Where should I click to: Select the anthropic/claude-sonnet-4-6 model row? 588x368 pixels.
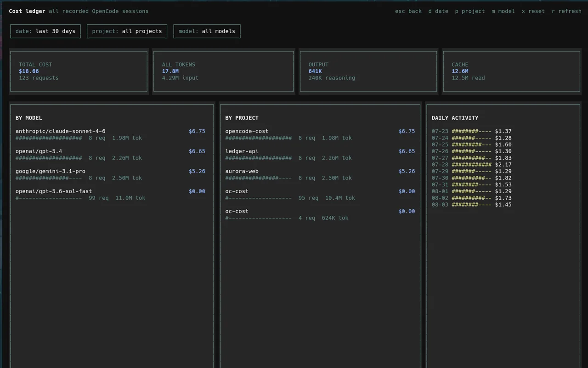click(110, 134)
